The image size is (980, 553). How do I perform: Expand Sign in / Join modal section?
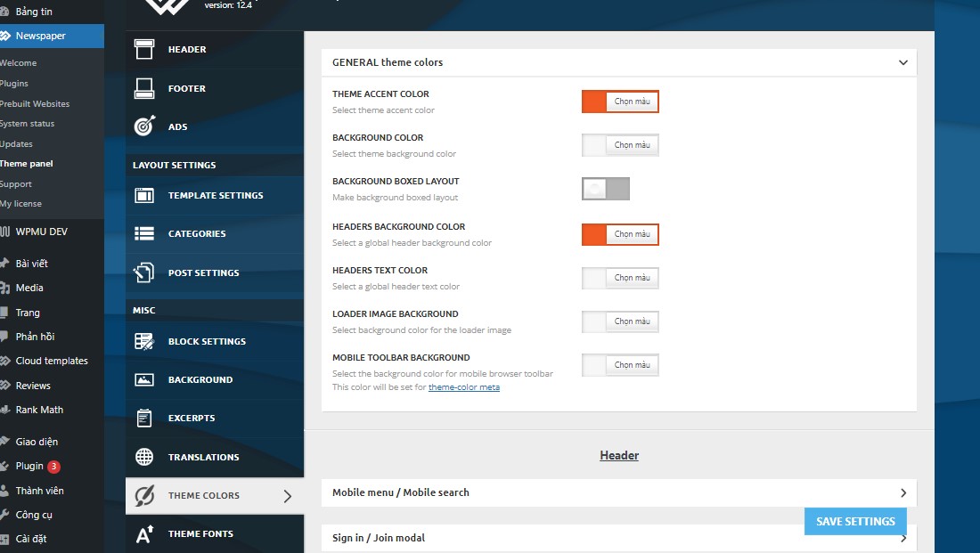(903, 538)
